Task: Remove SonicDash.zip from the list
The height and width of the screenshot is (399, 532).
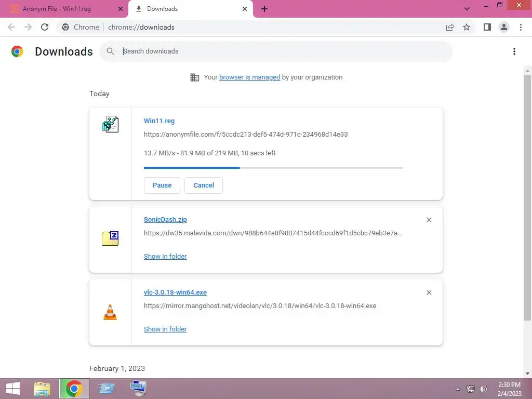Action: (x=429, y=220)
